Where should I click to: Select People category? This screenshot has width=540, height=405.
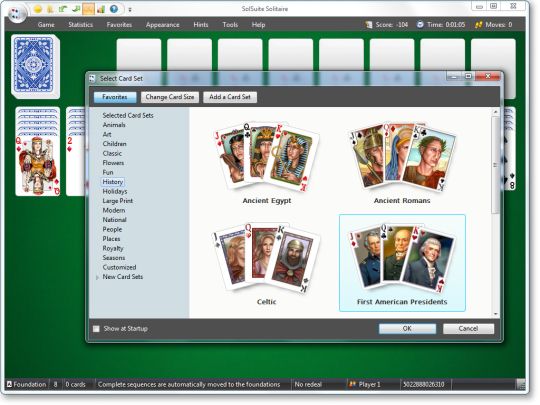click(x=112, y=229)
